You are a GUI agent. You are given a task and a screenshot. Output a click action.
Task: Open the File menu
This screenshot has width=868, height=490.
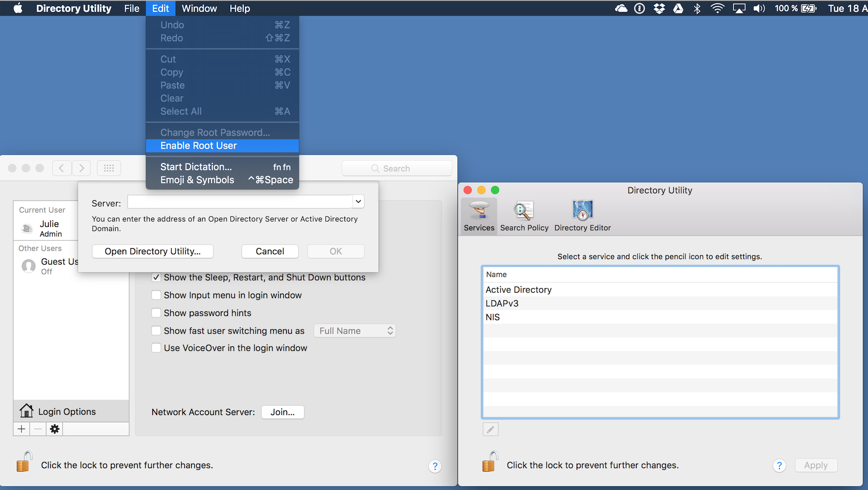click(x=132, y=8)
